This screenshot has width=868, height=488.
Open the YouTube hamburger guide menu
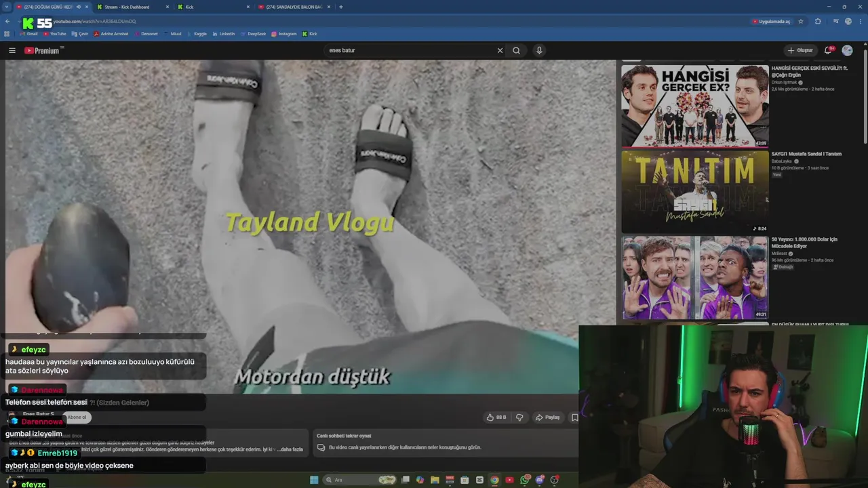12,50
